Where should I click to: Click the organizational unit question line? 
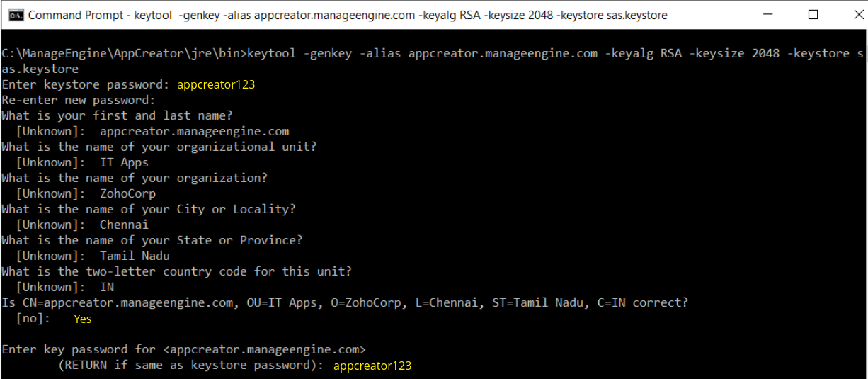[x=159, y=147]
